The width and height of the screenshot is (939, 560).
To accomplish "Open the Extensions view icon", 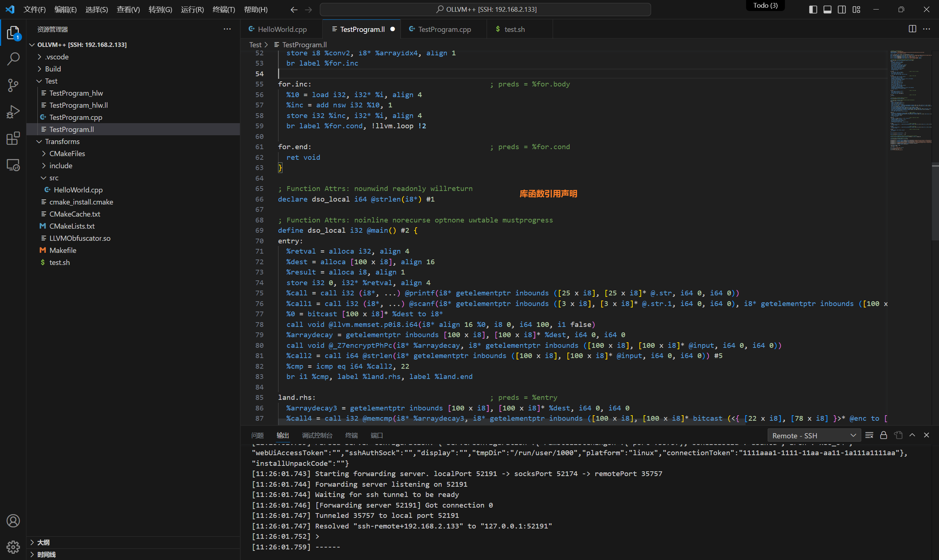I will pyautogui.click(x=13, y=138).
